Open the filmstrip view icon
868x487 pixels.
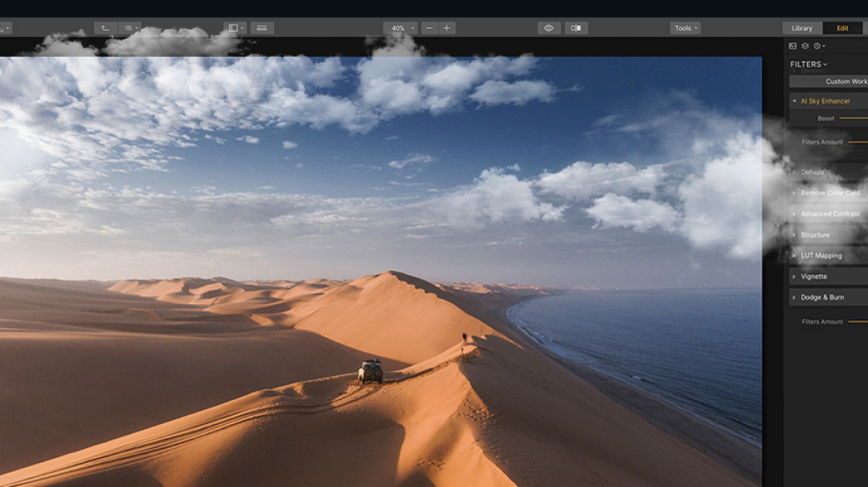point(262,27)
